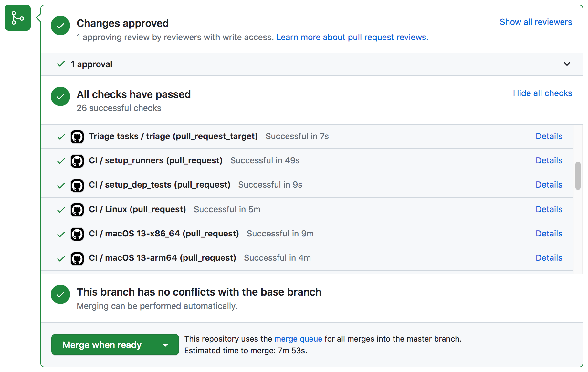Click the octocat icon for CI / macOS 13-x86_64
The width and height of the screenshot is (588, 372).
click(x=77, y=234)
